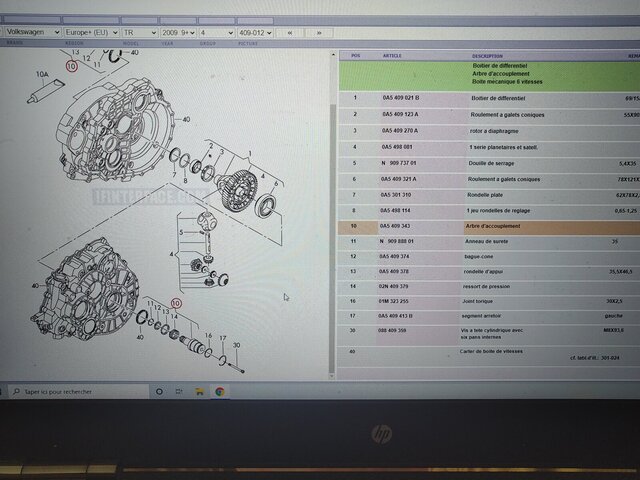640x480 pixels.
Task: Open the TR model dropdown
Action: [x=140, y=33]
